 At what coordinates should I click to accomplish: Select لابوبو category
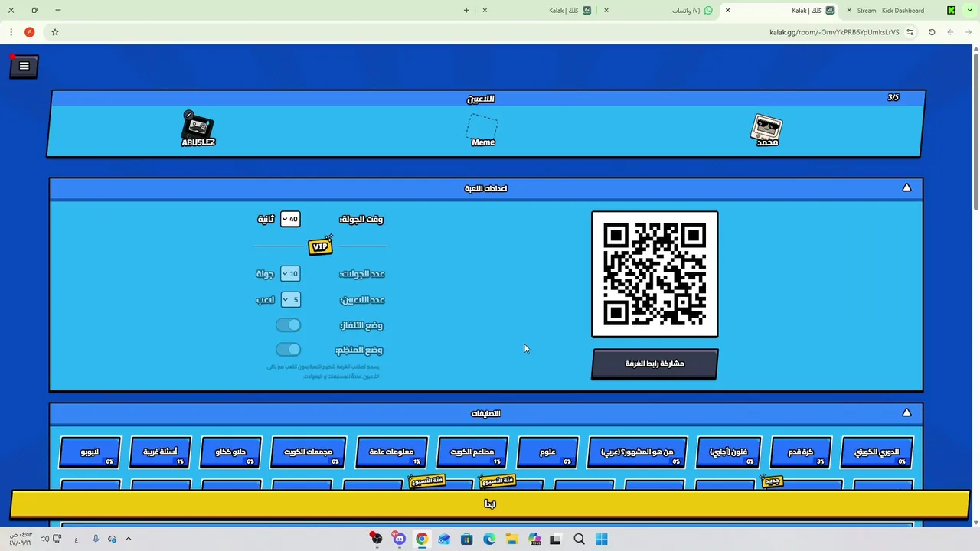(90, 452)
